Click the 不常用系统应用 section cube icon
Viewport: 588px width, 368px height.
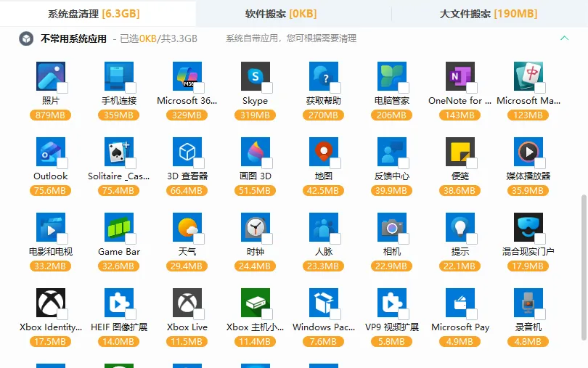point(26,38)
